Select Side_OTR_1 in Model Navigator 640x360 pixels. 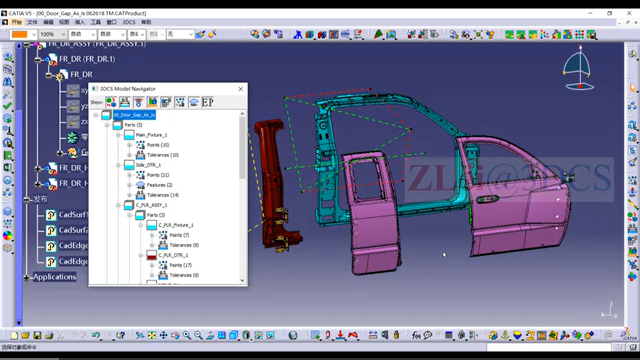coord(148,165)
